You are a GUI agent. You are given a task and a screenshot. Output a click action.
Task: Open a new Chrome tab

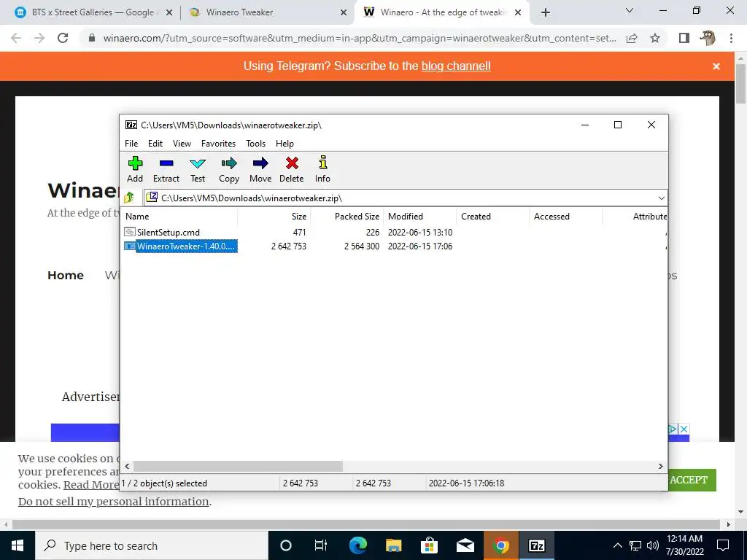click(546, 12)
